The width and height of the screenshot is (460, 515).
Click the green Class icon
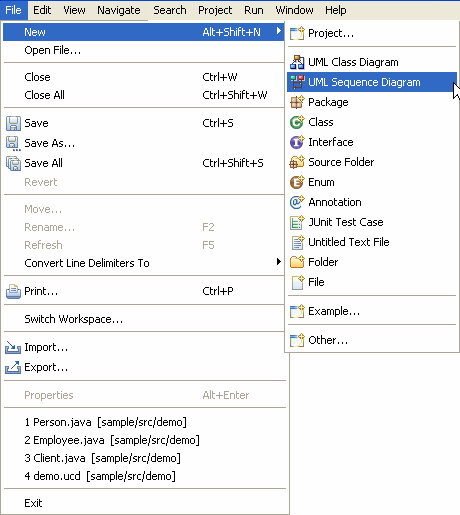point(297,122)
